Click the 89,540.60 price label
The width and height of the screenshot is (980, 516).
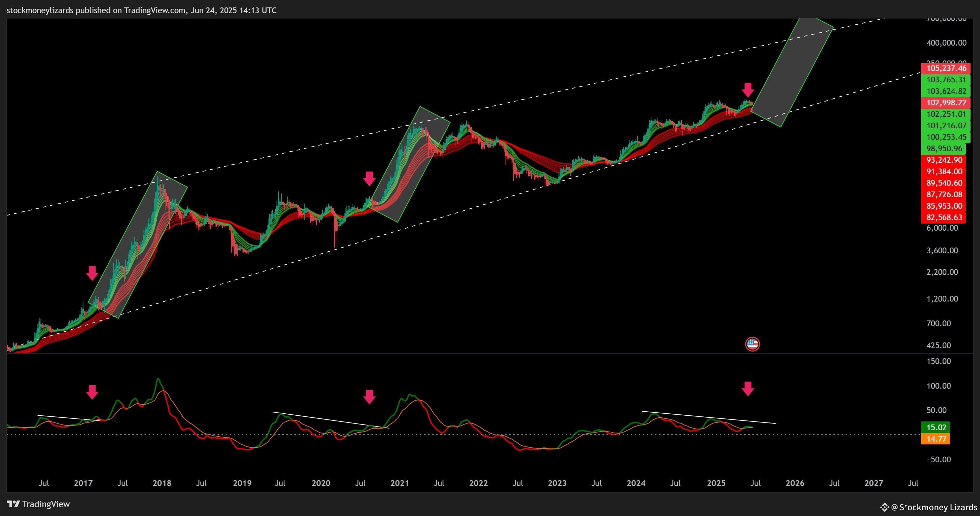(x=944, y=183)
